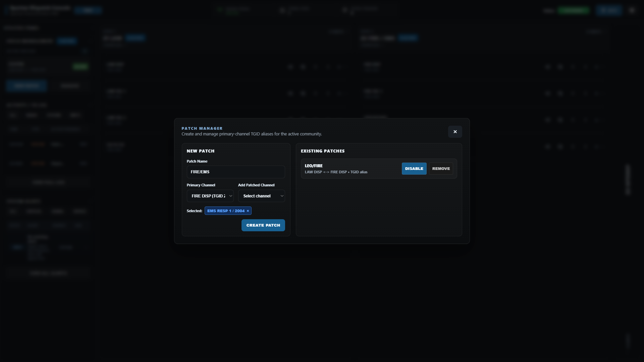Remove the EMS RESP 1 / 2004 chip
Image resolution: width=644 pixels, height=362 pixels.
pyautogui.click(x=248, y=211)
